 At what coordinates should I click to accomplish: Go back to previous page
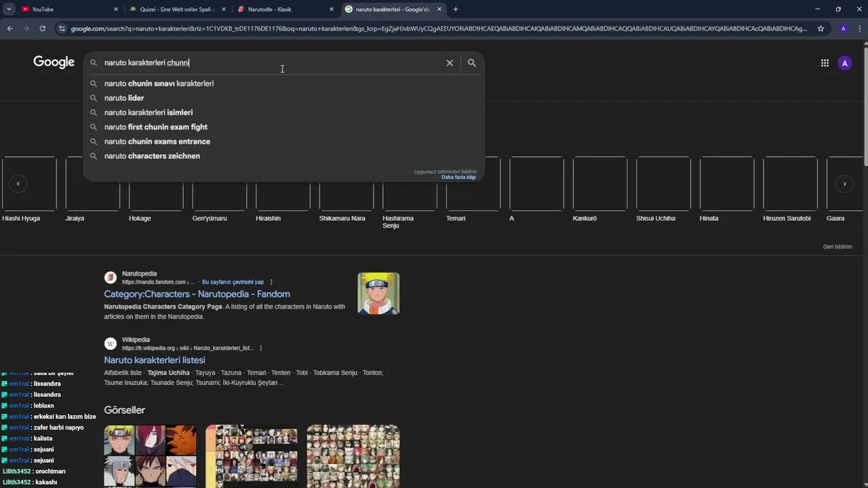[9, 28]
